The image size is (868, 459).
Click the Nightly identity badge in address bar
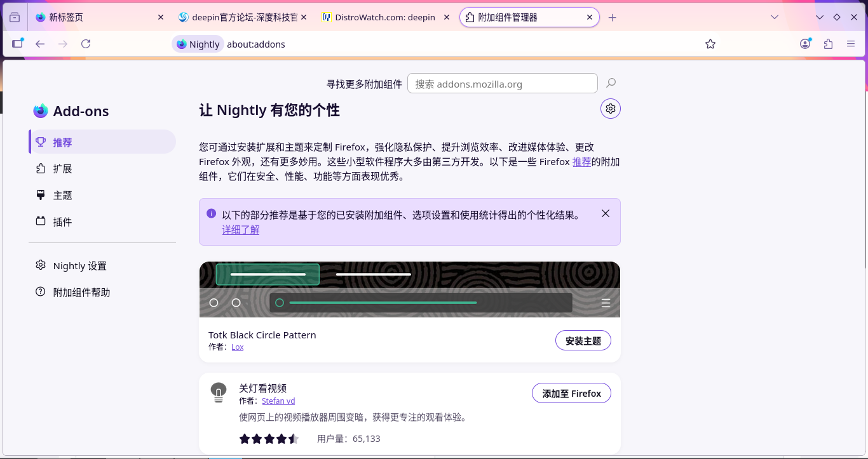[x=198, y=44]
